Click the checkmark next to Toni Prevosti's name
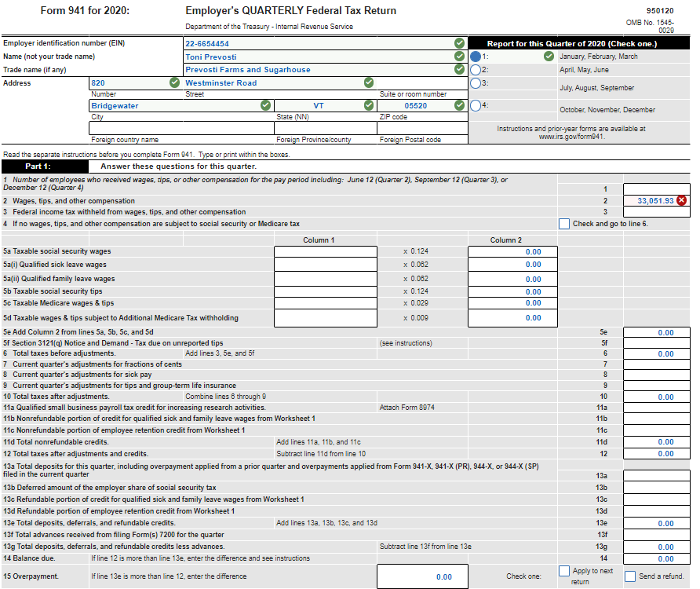 pos(459,56)
